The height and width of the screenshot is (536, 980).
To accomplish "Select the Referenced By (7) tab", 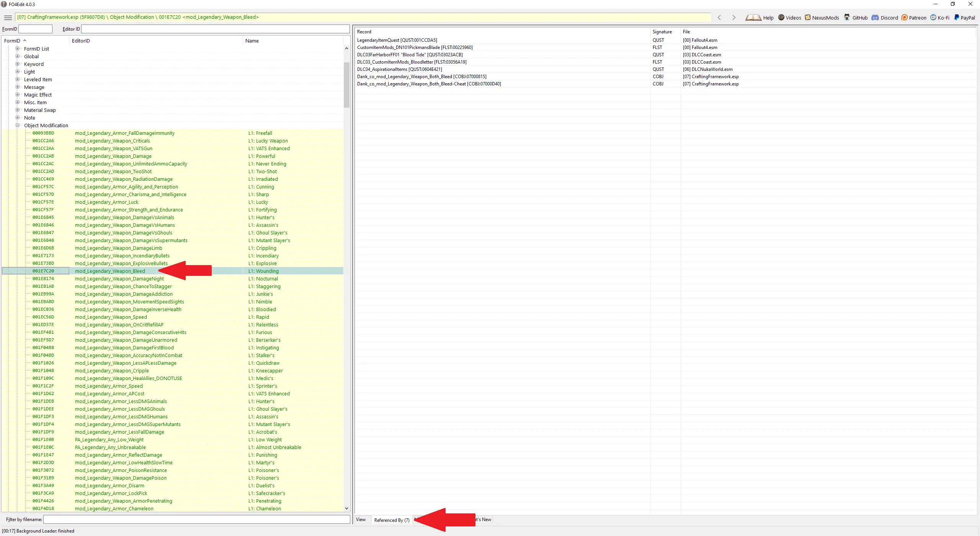I will (392, 520).
